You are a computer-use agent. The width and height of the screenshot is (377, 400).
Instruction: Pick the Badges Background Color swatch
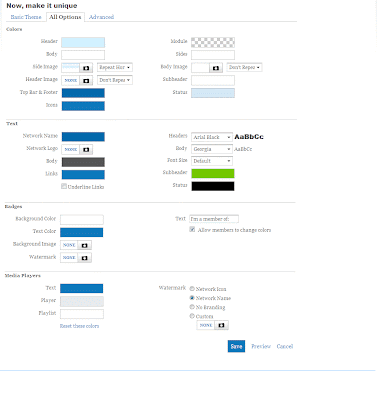(82, 220)
